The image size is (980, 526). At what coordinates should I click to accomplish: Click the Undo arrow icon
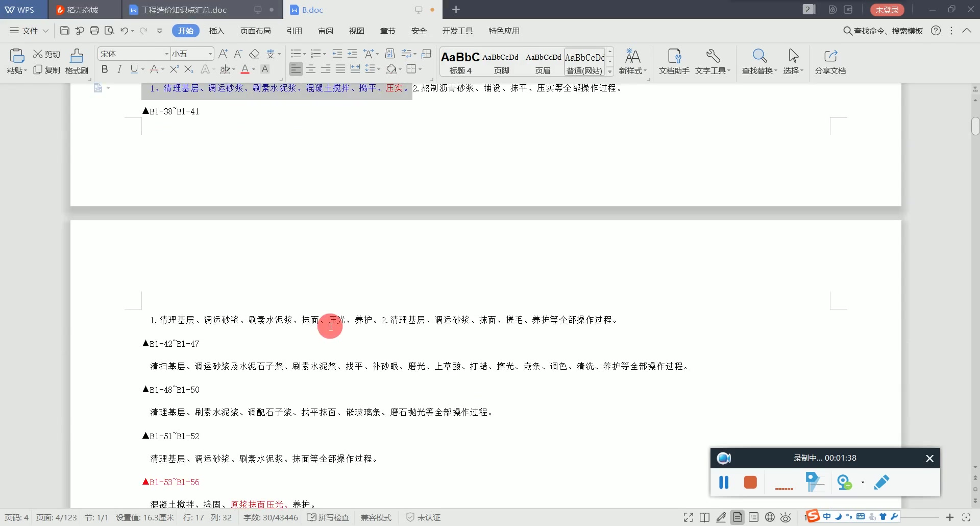[124, 31]
